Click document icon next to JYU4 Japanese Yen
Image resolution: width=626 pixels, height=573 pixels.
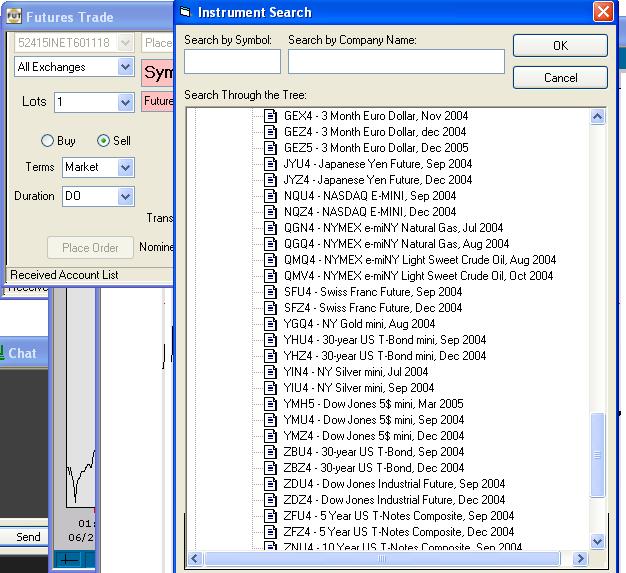(x=270, y=164)
